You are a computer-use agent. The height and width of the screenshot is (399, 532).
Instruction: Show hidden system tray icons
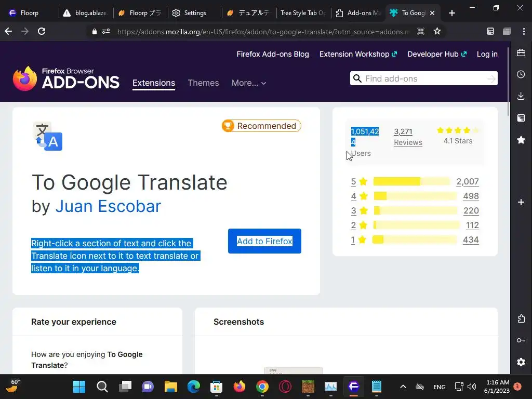(403, 387)
